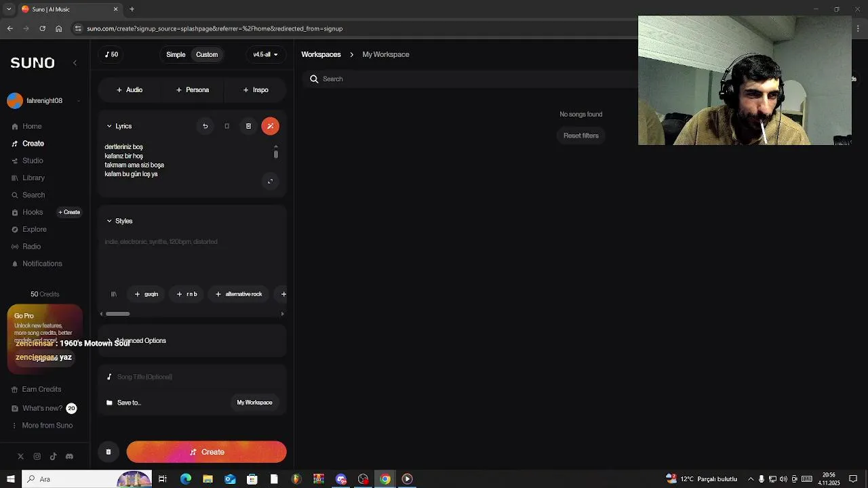Open the My Workspace save destination
This screenshot has height=488, width=868.
pos(254,403)
